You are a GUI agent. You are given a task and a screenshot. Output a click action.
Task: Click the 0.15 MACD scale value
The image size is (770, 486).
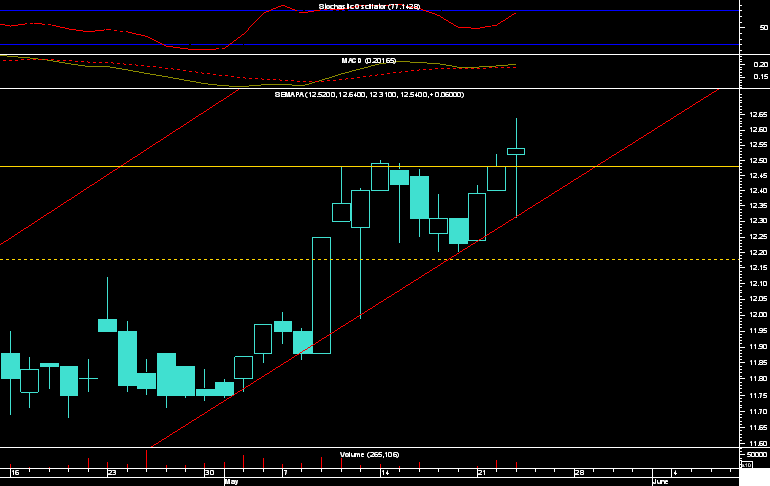click(x=761, y=77)
